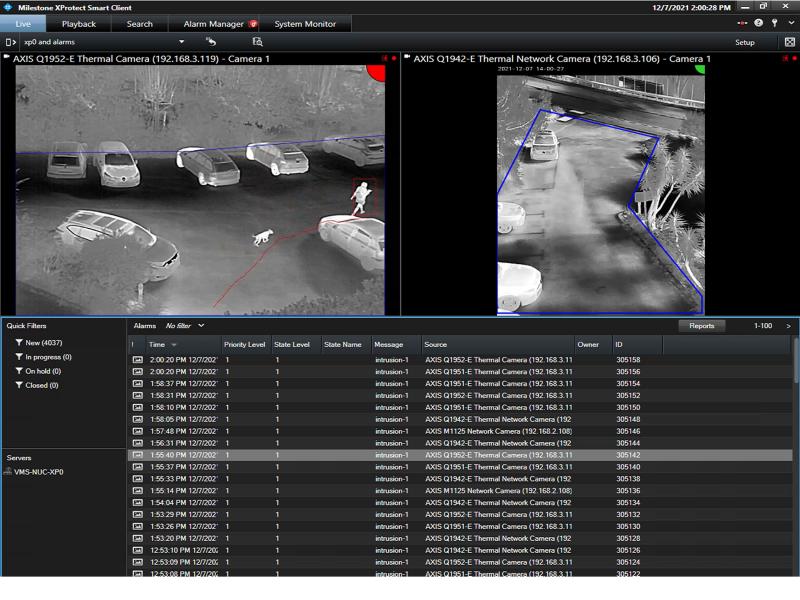Click the red recording dot on Q1942-E view

point(794,59)
